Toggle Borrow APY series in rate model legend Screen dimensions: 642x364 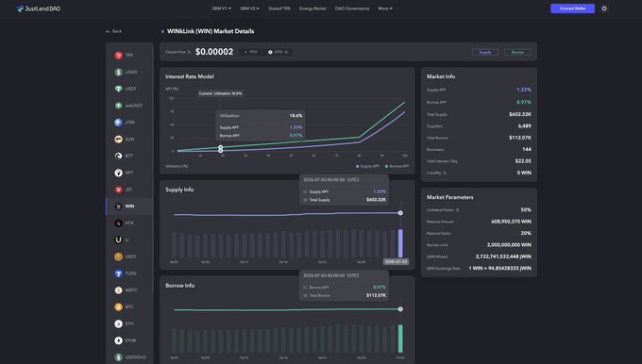click(x=397, y=166)
